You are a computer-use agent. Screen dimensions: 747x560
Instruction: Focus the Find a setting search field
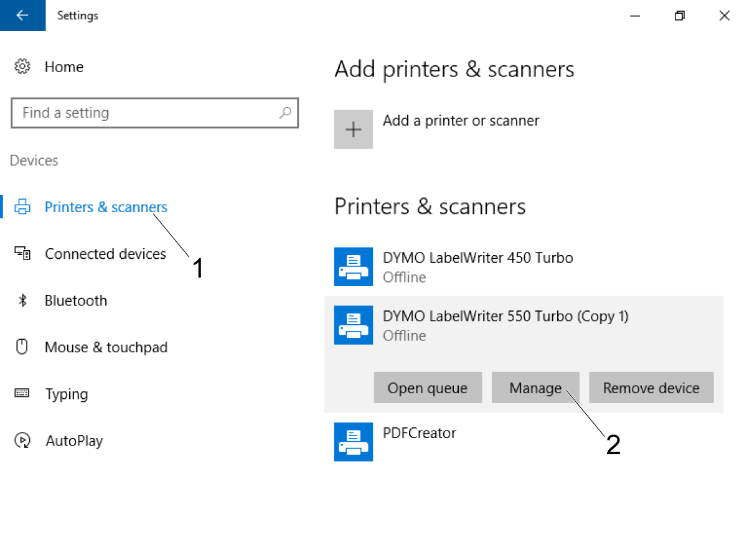(x=154, y=113)
